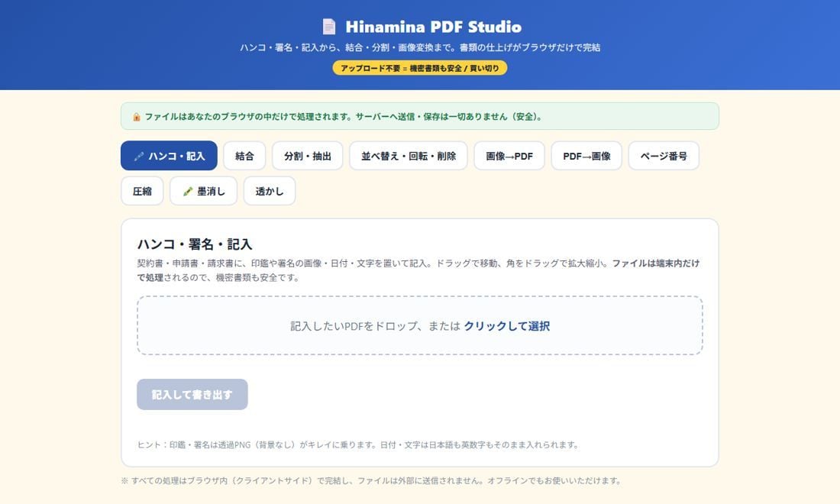Viewport: 840px width, 504px height.
Task: Open the 分割・抽出 tab
Action: (308, 156)
